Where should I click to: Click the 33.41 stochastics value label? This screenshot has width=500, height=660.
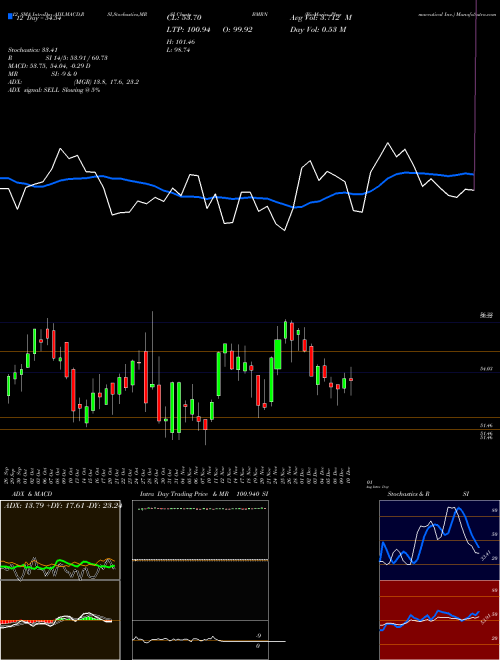(x=485, y=555)
